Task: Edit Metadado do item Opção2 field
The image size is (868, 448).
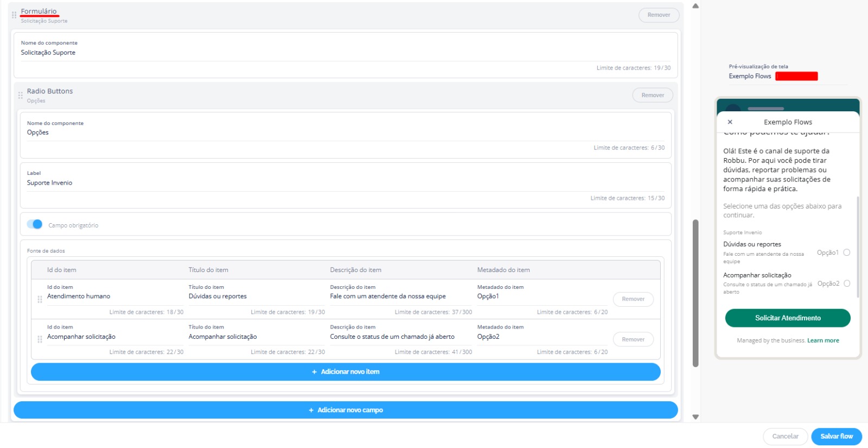Action: (x=542, y=337)
